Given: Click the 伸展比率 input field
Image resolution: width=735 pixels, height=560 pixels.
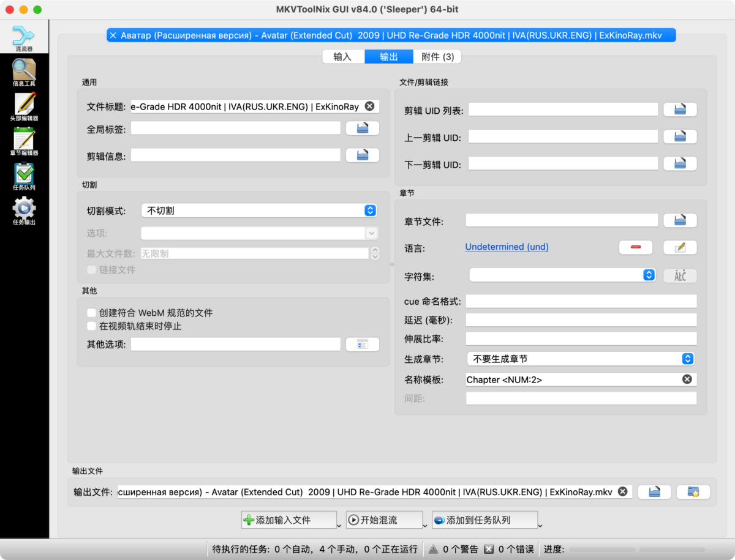Looking at the screenshot, I should coord(581,338).
